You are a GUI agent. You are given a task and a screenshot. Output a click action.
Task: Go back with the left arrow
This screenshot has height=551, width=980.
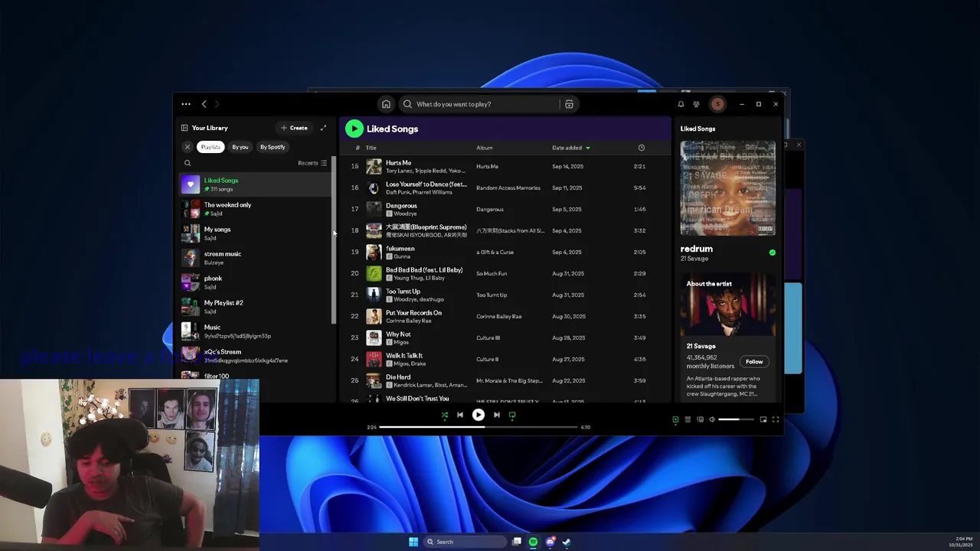coord(204,104)
